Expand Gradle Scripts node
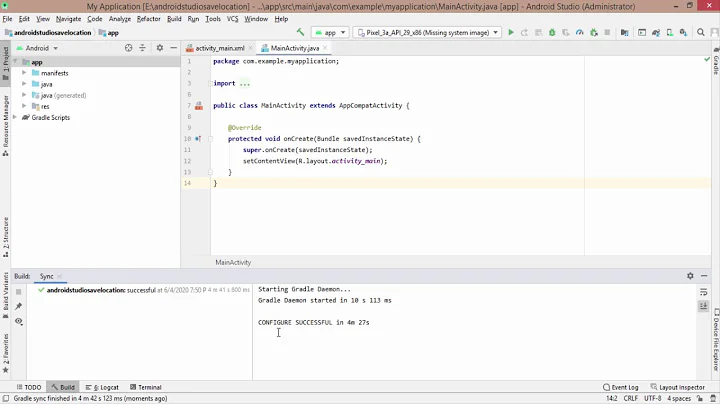720x404 pixels. click(x=15, y=117)
